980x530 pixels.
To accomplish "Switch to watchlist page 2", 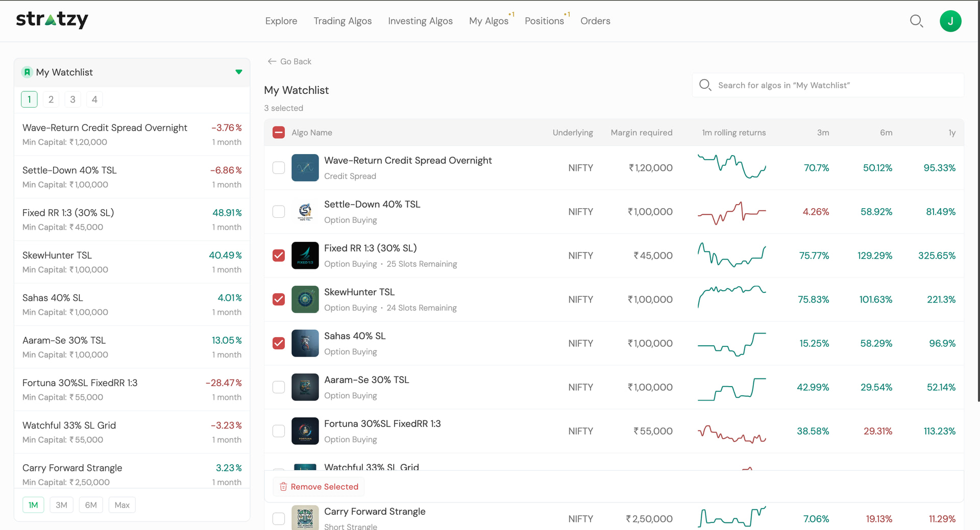I will pyautogui.click(x=51, y=99).
